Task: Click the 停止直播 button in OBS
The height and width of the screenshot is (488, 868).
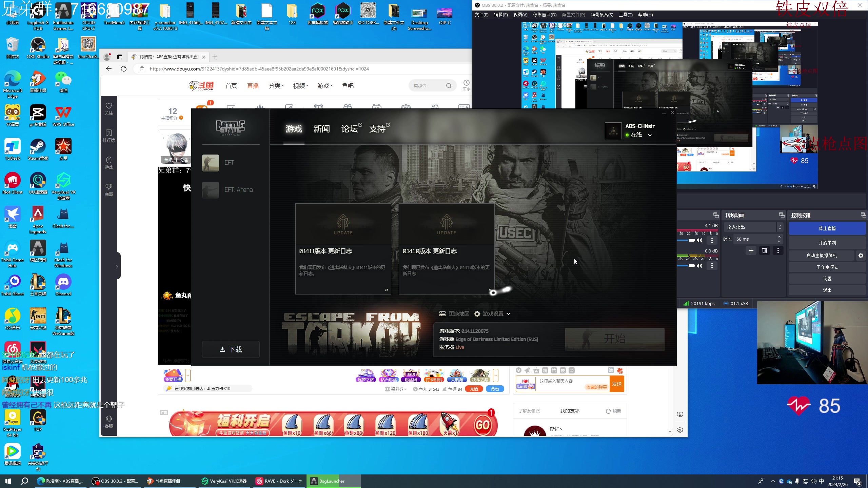Action: (827, 228)
